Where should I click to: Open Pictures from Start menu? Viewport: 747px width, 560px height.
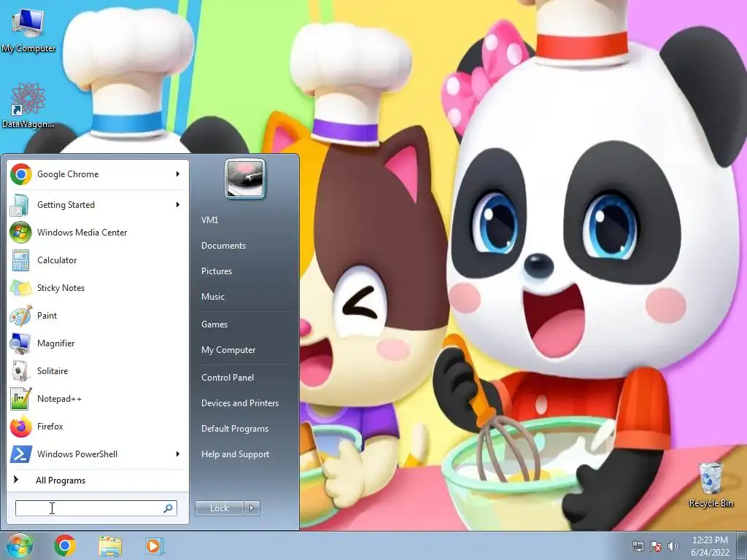[x=216, y=271]
